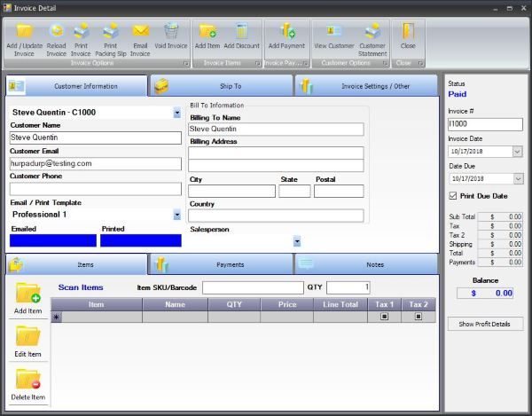Viewport: 532px width, 416px height.
Task: Click the blue Emailed status indicator
Action: coord(52,240)
